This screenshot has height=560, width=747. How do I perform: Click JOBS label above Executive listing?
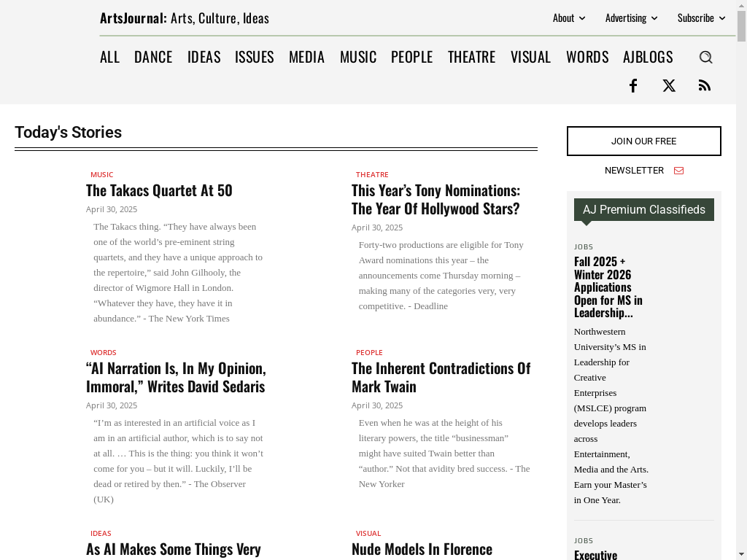pos(584,540)
